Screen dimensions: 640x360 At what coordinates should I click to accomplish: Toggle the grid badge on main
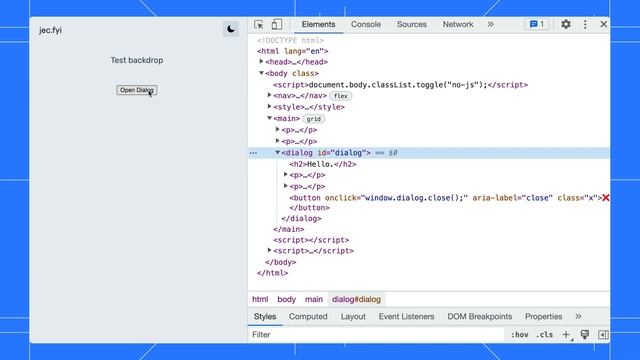[313, 119]
